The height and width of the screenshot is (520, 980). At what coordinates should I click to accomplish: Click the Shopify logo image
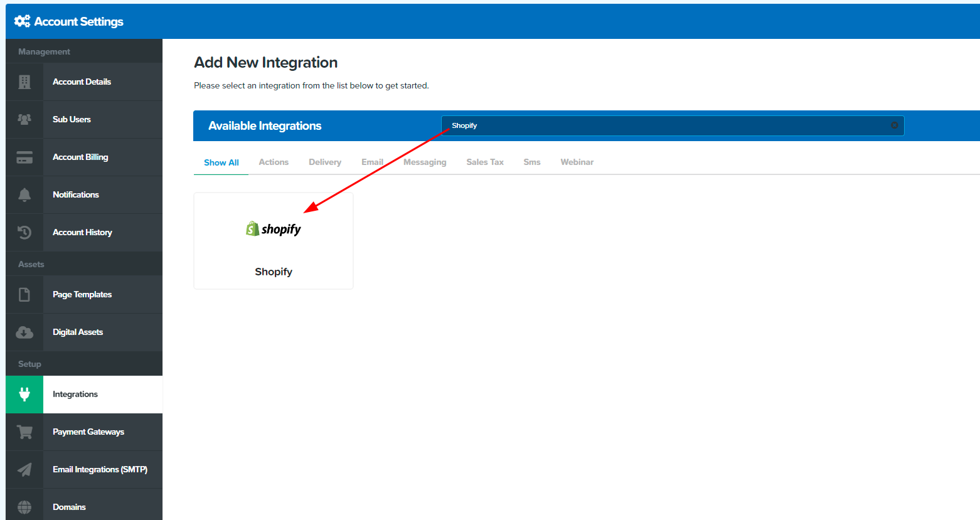pos(274,229)
